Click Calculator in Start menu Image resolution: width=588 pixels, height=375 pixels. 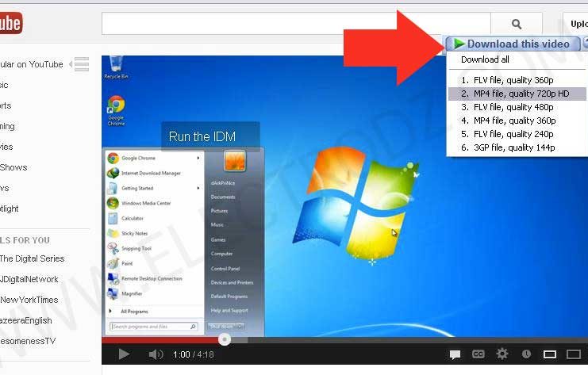tap(133, 218)
